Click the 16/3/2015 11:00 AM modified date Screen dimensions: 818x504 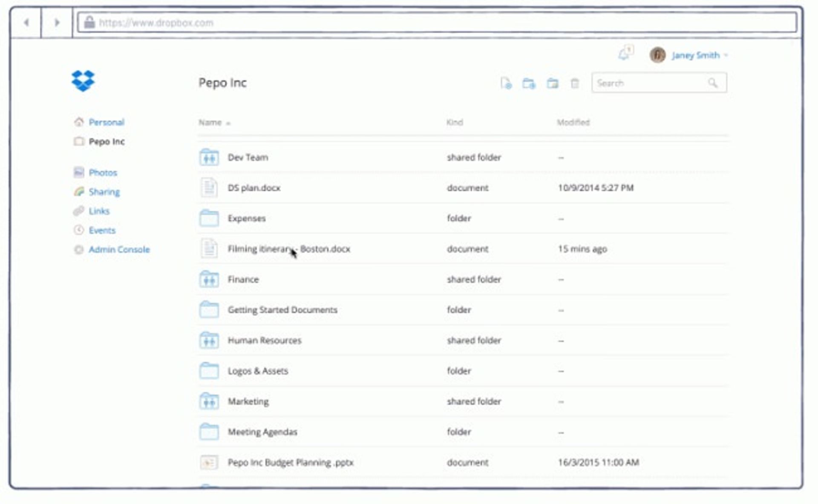(598, 462)
